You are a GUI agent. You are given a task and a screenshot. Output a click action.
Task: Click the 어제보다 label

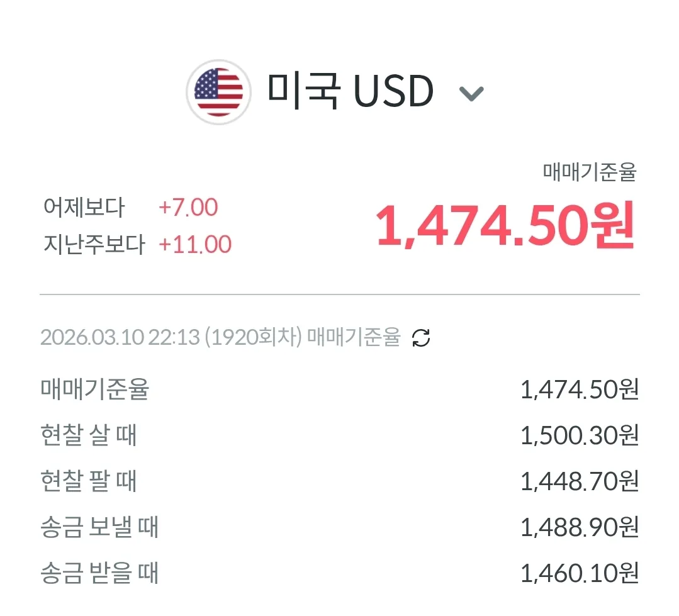click(x=84, y=208)
